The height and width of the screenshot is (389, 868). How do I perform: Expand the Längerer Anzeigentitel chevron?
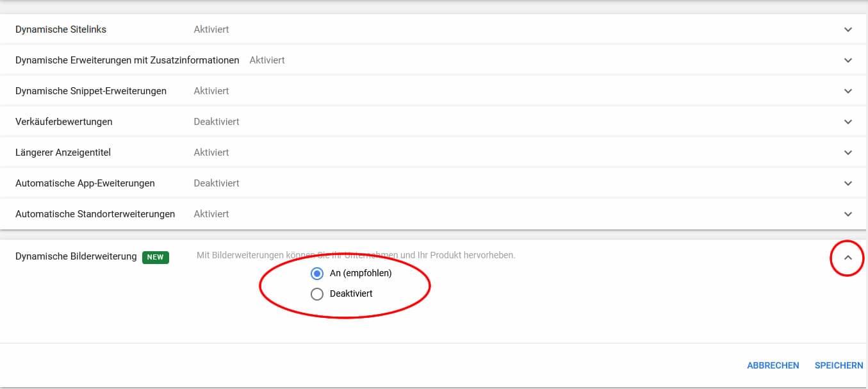(x=848, y=153)
